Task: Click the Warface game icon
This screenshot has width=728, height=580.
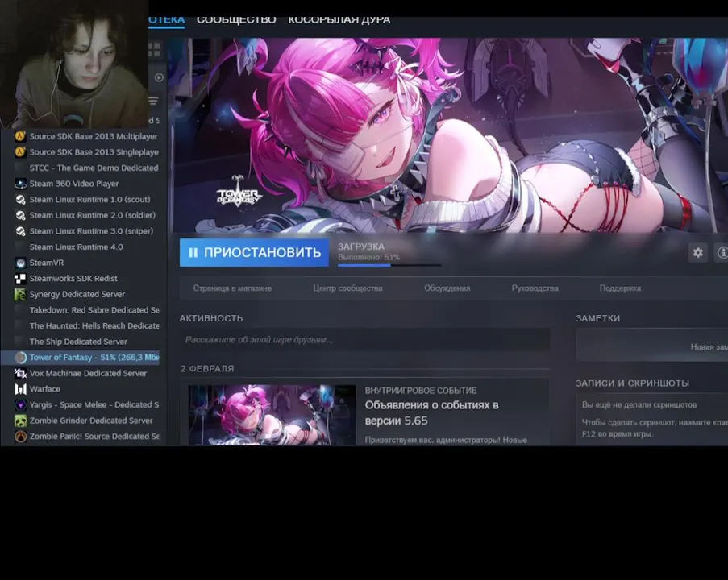Action: click(20, 389)
